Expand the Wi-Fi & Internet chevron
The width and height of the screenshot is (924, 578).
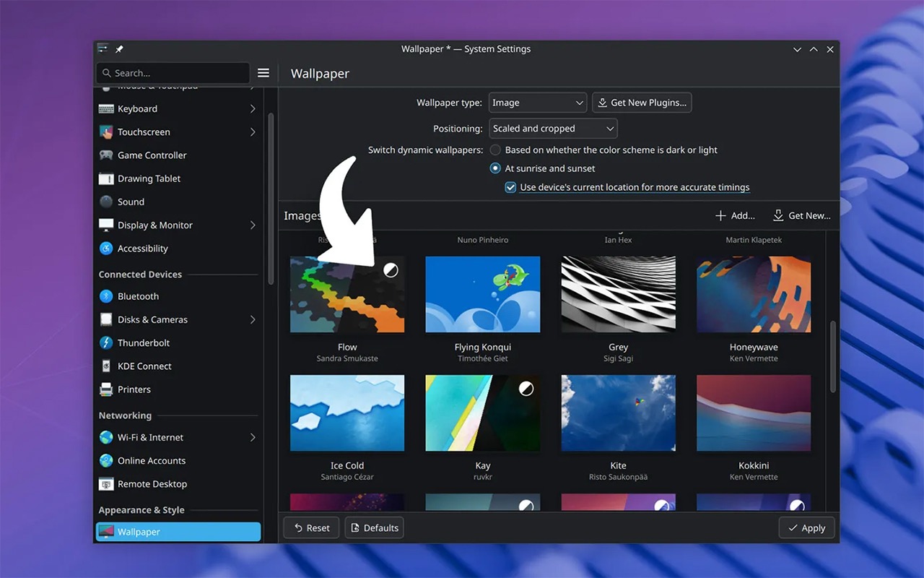pos(253,437)
